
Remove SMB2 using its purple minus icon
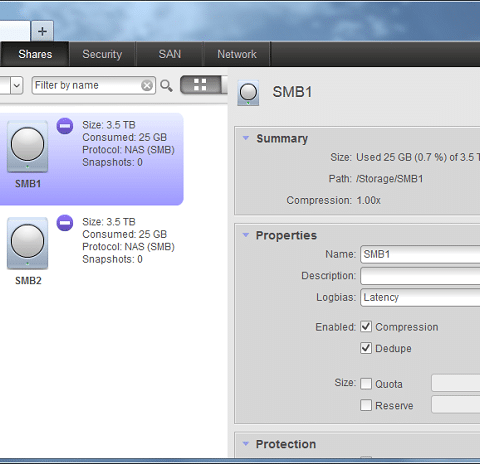65,223
